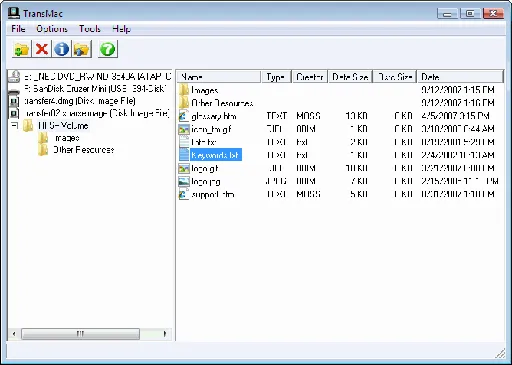The height and width of the screenshot is (365, 512).
Task: Collapse the HFS+ Volume tree node
Action: point(14,126)
